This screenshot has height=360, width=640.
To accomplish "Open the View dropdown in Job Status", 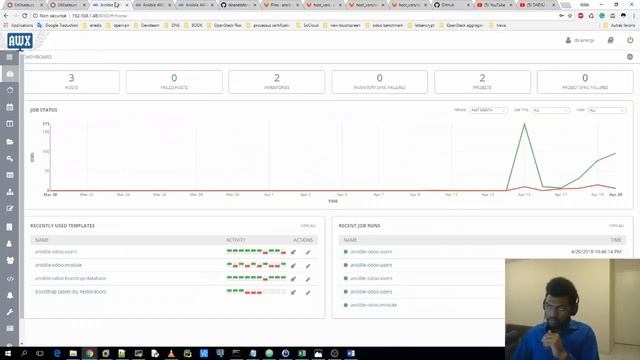I will tap(607, 110).
